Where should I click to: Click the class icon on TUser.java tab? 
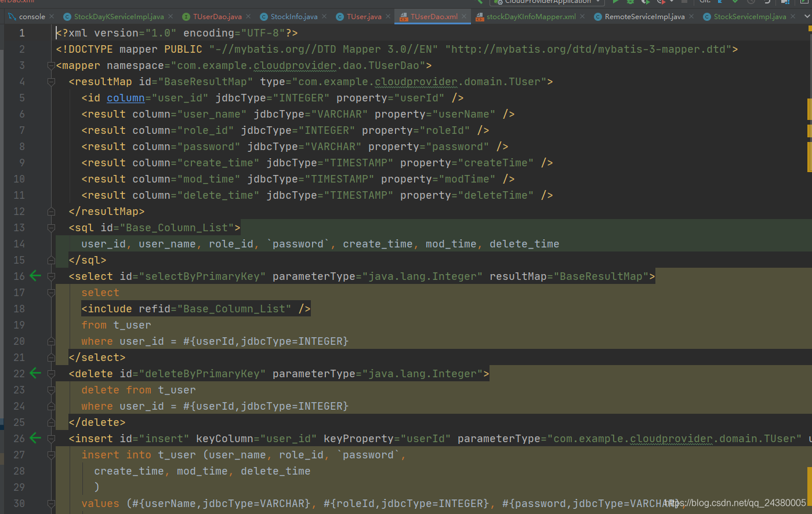[x=340, y=17]
